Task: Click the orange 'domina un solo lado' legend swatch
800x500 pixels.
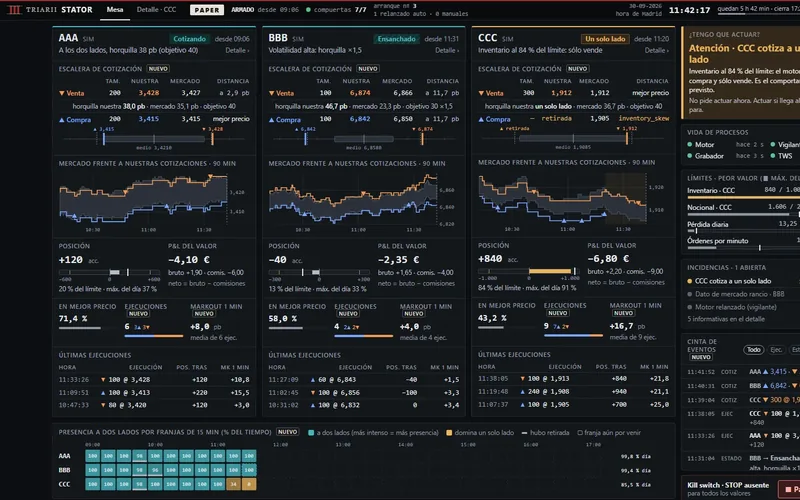Action: [449, 433]
